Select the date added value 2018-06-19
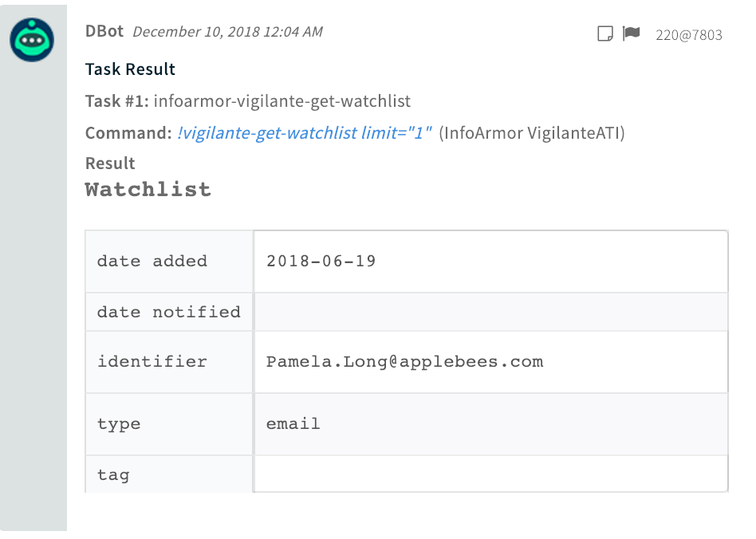This screenshot has width=756, height=539. [x=321, y=262]
